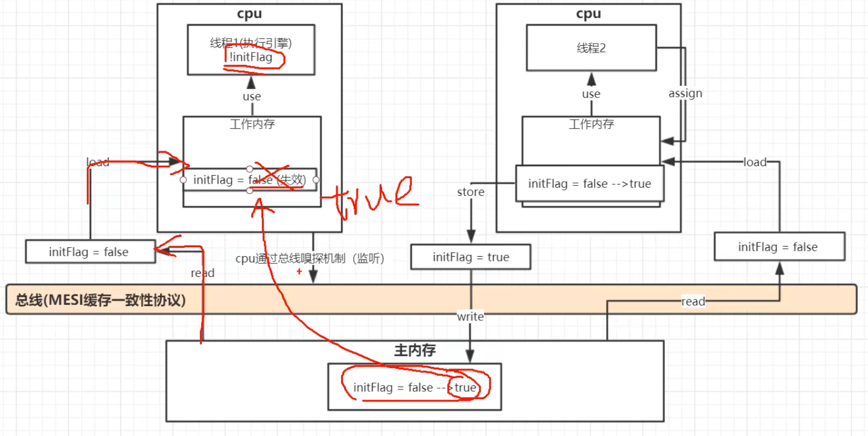Click top handle of the 失效 box
The width and height of the screenshot is (868, 436).
click(x=249, y=169)
